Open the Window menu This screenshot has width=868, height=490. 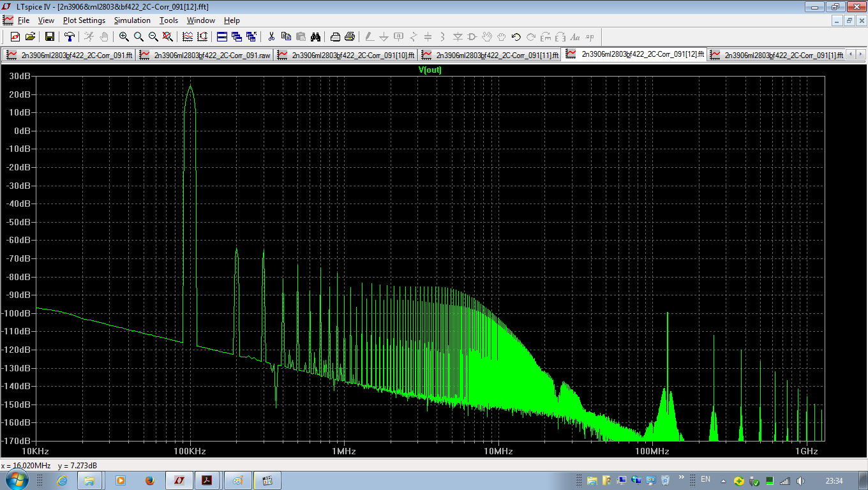200,20
